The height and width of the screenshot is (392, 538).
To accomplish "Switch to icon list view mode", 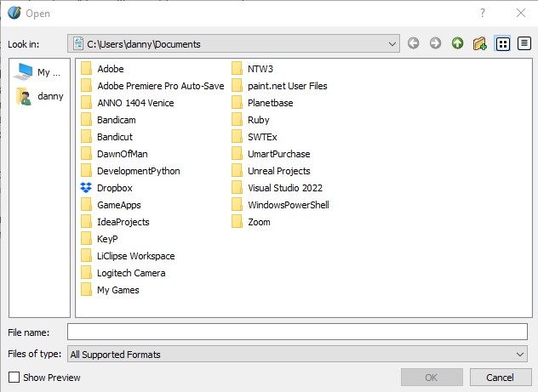I will click(502, 43).
